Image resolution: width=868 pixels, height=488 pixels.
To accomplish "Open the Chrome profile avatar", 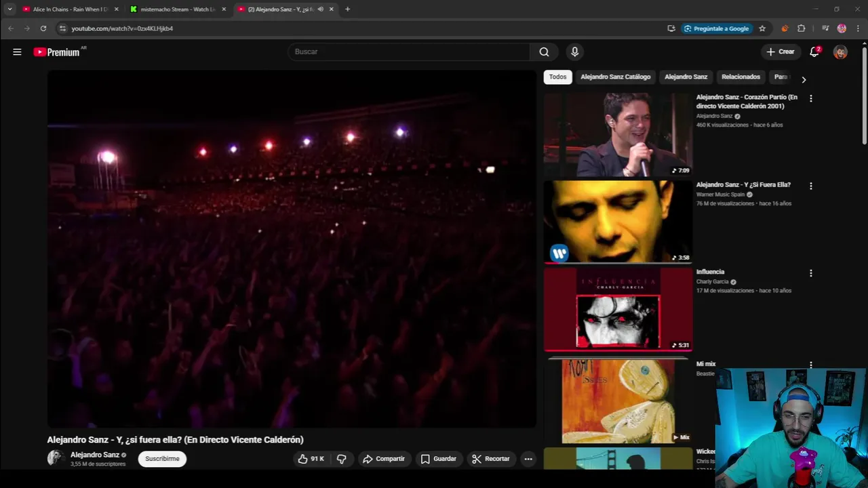I will pyautogui.click(x=842, y=28).
